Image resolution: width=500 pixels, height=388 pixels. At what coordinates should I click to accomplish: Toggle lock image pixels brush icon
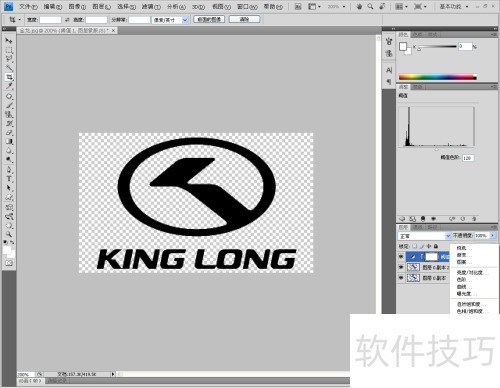click(x=422, y=246)
